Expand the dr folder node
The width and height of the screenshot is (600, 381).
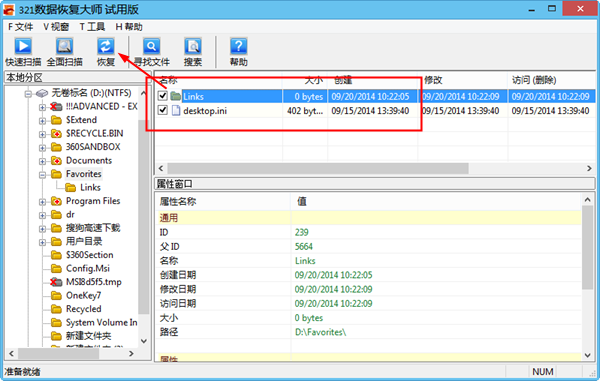click(42, 215)
